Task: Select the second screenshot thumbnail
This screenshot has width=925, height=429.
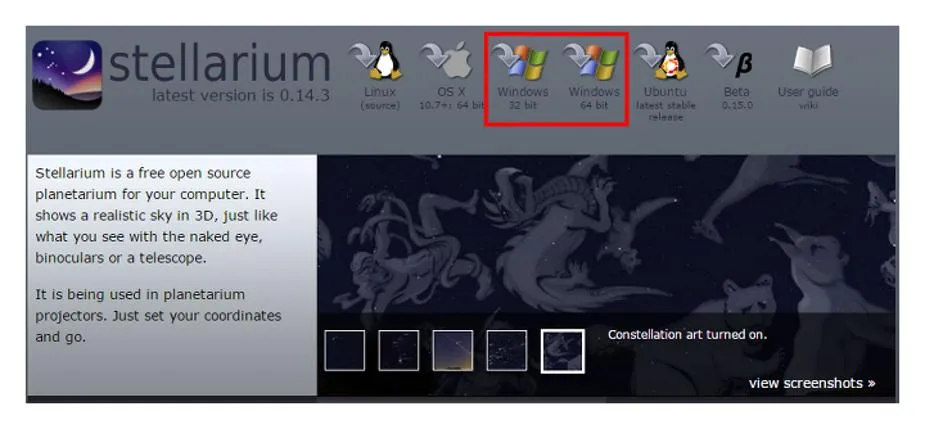Action: [x=399, y=351]
